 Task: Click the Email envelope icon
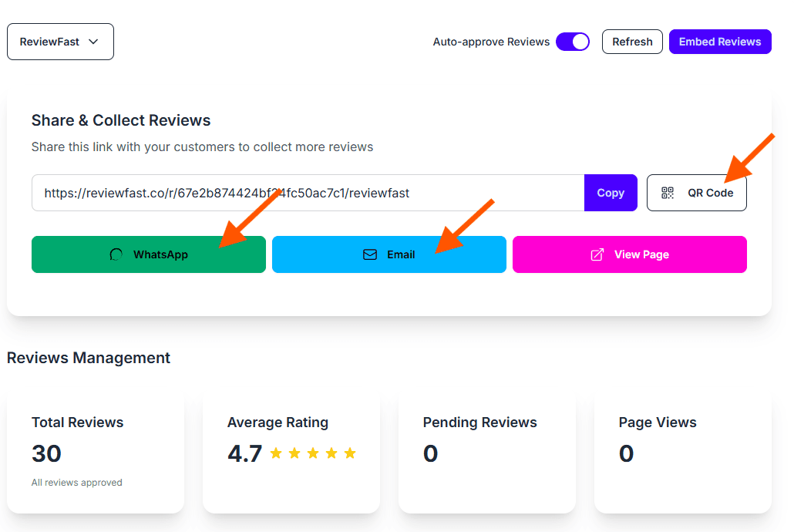tap(370, 254)
